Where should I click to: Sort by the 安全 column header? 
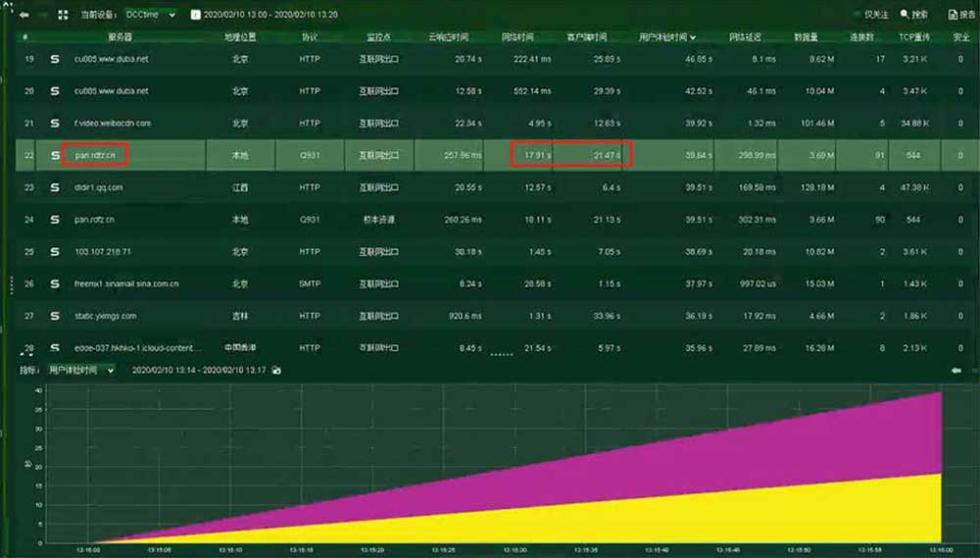click(x=961, y=37)
